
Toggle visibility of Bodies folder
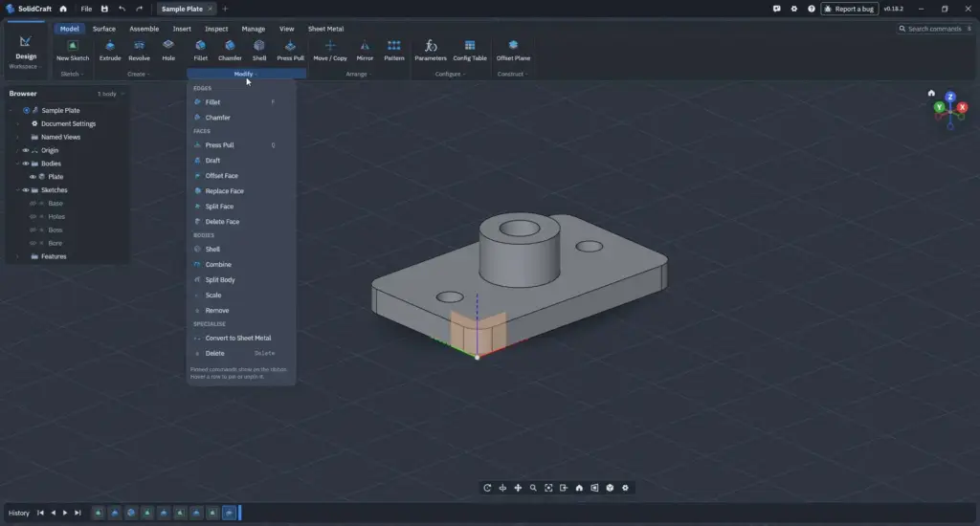coord(26,164)
